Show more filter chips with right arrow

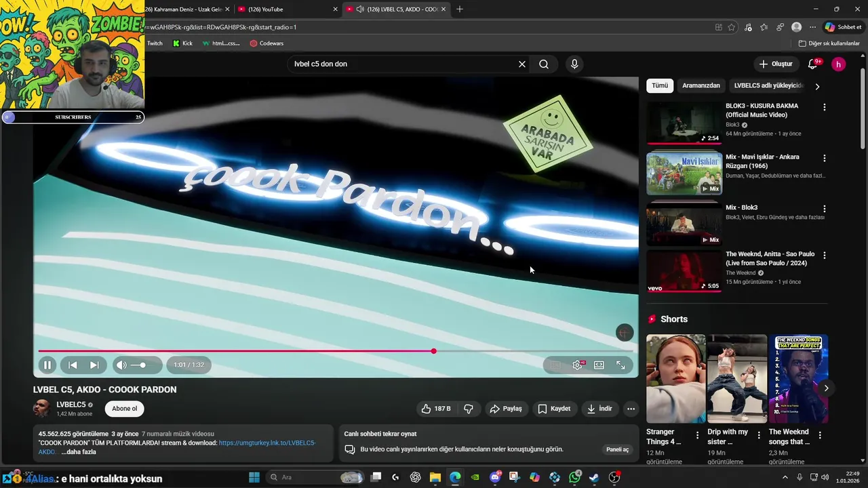pyautogui.click(x=817, y=86)
